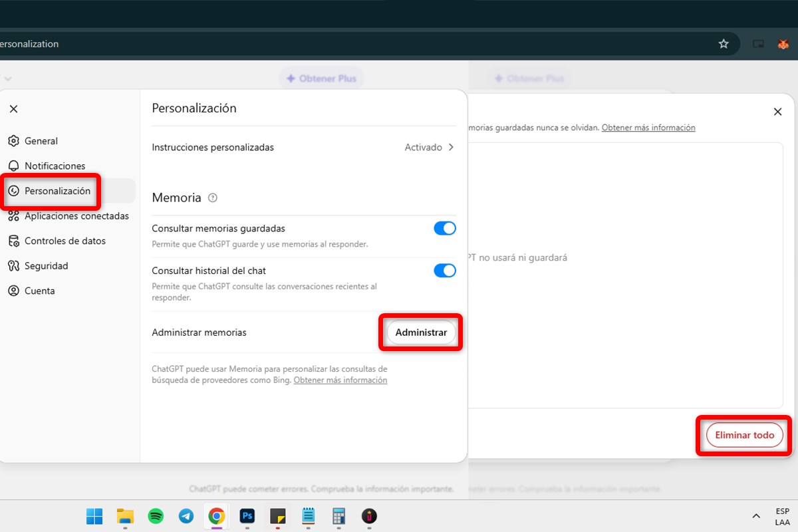Click the picture-in-picture media icon in browser toolbar

pos(758,44)
